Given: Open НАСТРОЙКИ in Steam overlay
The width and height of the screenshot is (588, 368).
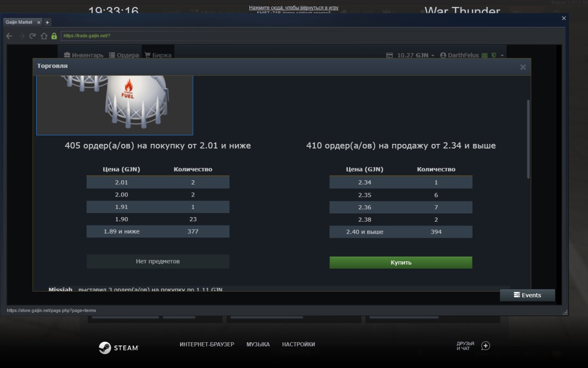Looking at the screenshot, I should 299,345.
